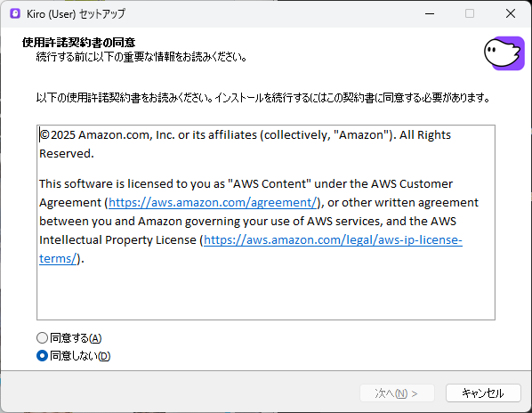
Task: Minimize the Kiro setup window
Action: tap(430, 14)
